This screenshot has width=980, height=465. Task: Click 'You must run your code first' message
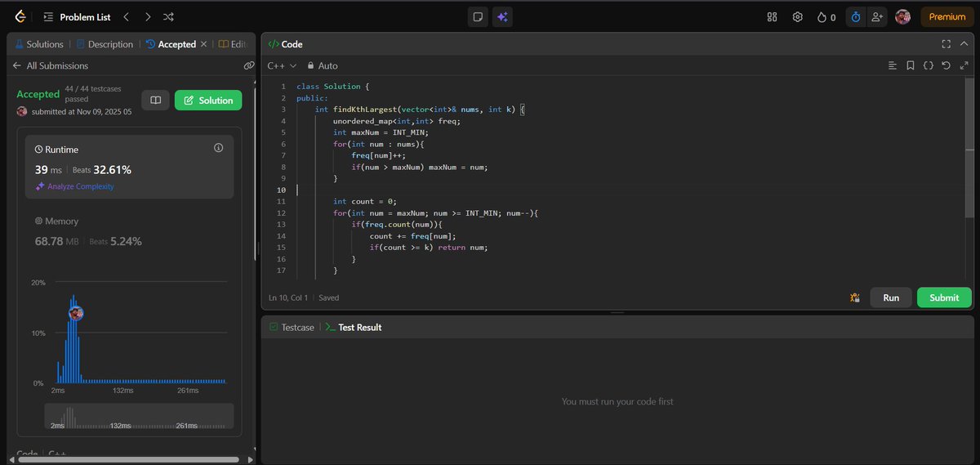617,401
